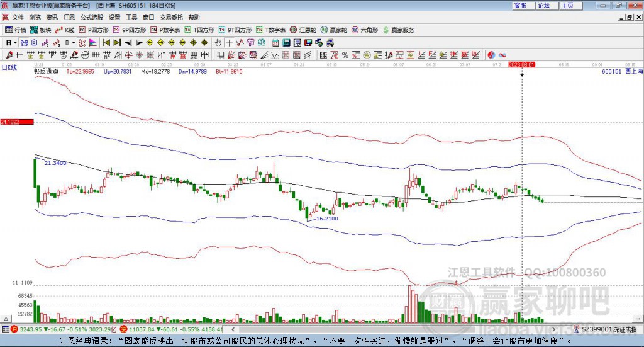Open the 行情 market quotes view
This screenshot has width=644, height=347.
pyautogui.click(x=15, y=30)
